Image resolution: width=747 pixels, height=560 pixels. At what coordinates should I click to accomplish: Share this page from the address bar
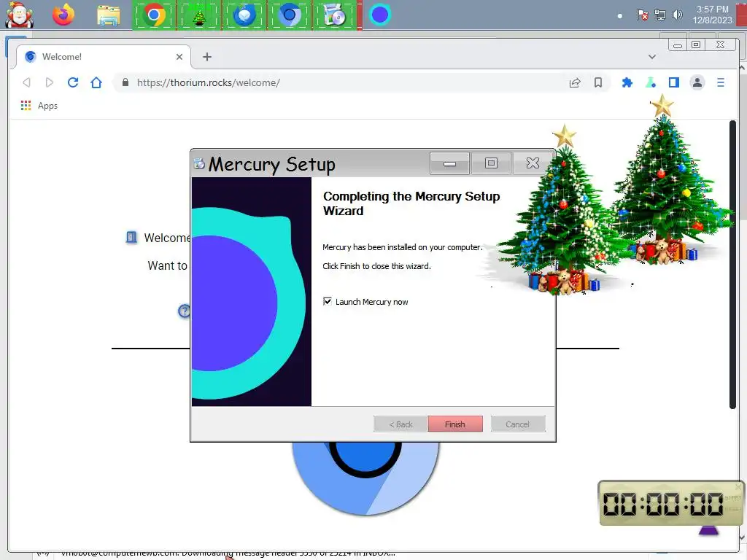[x=575, y=82]
